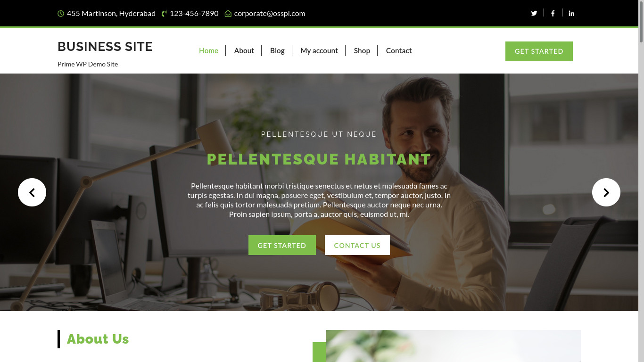Navigate to the Blog page

tap(277, 50)
